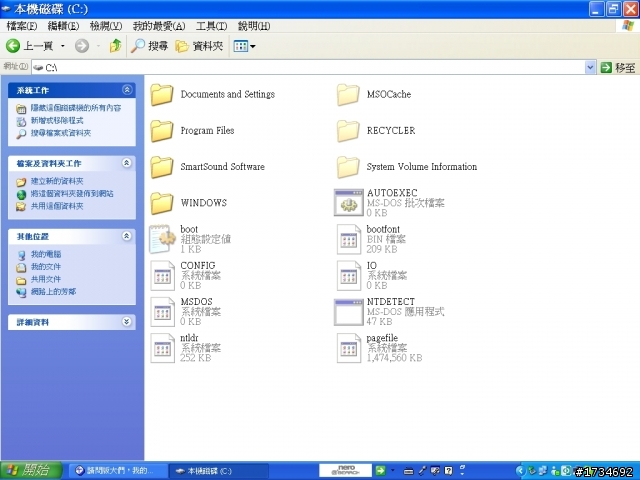Open 我的文件 in other places
The width and height of the screenshot is (640, 480).
pyautogui.click(x=46, y=267)
